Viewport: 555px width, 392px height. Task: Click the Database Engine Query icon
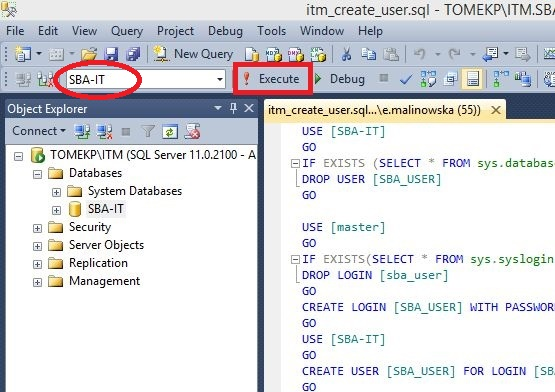tap(252, 54)
